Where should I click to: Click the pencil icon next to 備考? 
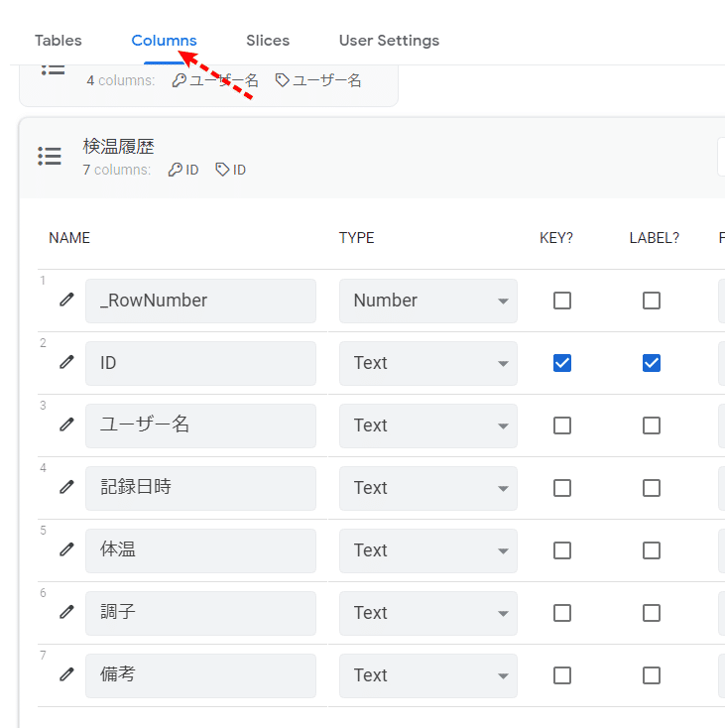[x=66, y=674]
